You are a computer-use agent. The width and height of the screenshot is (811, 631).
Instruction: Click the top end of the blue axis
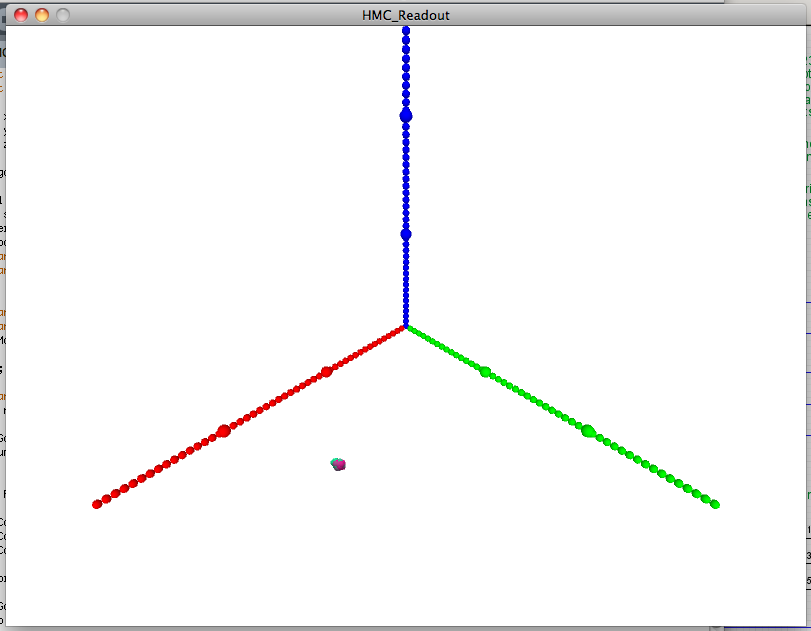coord(406,30)
